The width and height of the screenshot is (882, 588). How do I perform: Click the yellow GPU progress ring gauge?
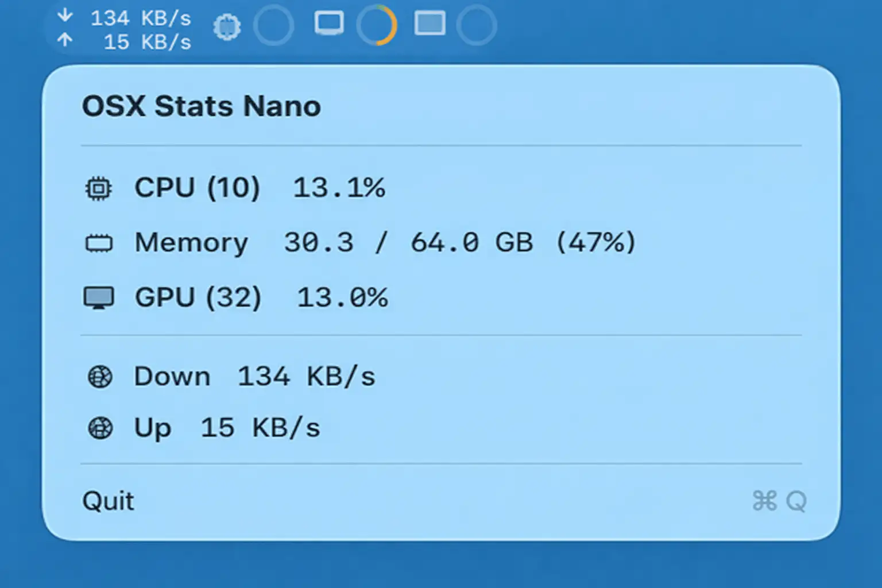377,25
